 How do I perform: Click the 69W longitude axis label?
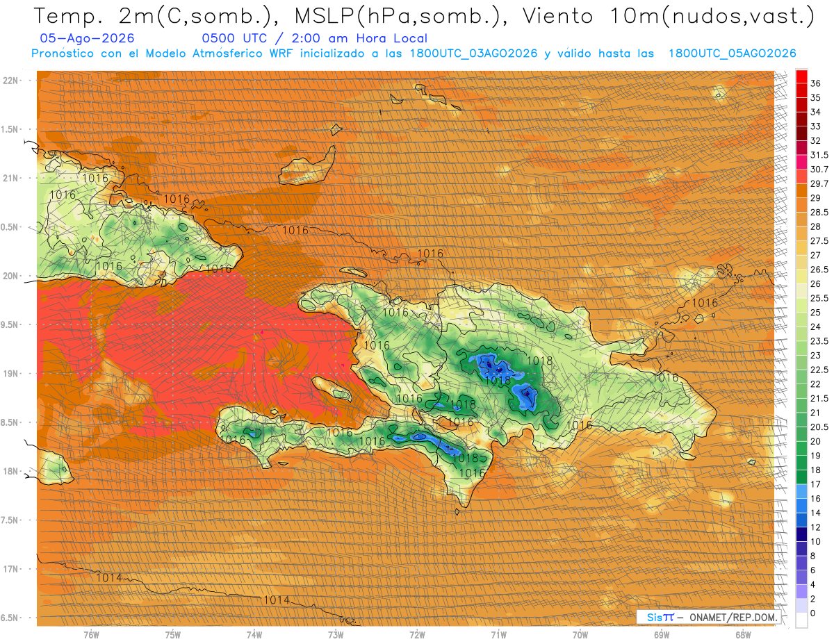[x=662, y=634]
